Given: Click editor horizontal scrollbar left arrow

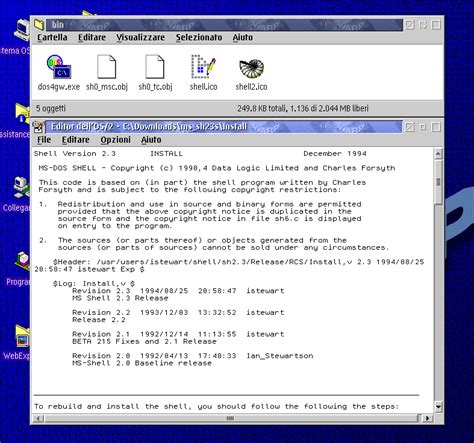Looking at the screenshot, I should (39, 418).
